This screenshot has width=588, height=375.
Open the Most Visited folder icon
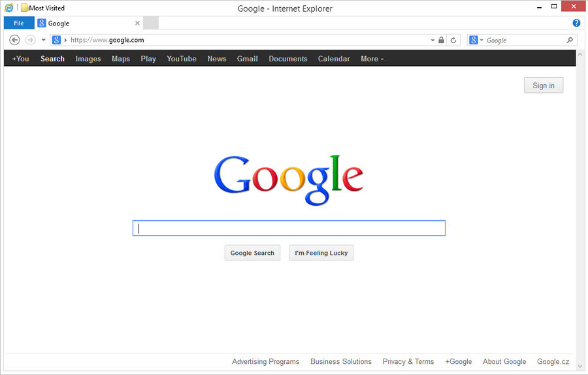pos(24,7)
